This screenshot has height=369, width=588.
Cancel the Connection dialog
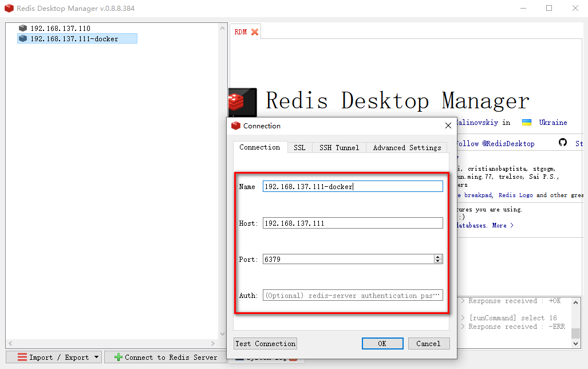[429, 343]
